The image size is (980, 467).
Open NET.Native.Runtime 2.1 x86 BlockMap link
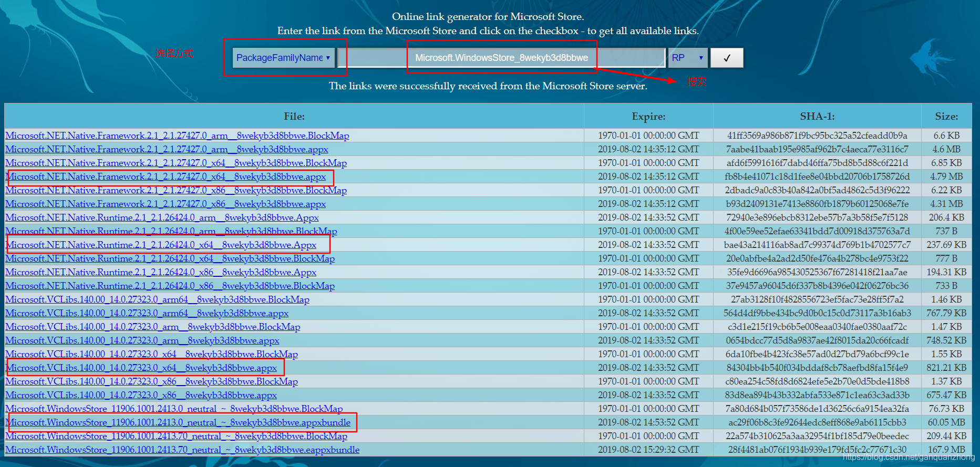[x=170, y=286]
